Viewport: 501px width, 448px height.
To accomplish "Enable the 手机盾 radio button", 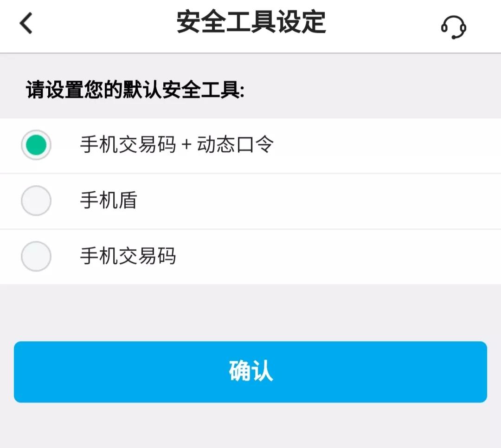I will click(36, 201).
